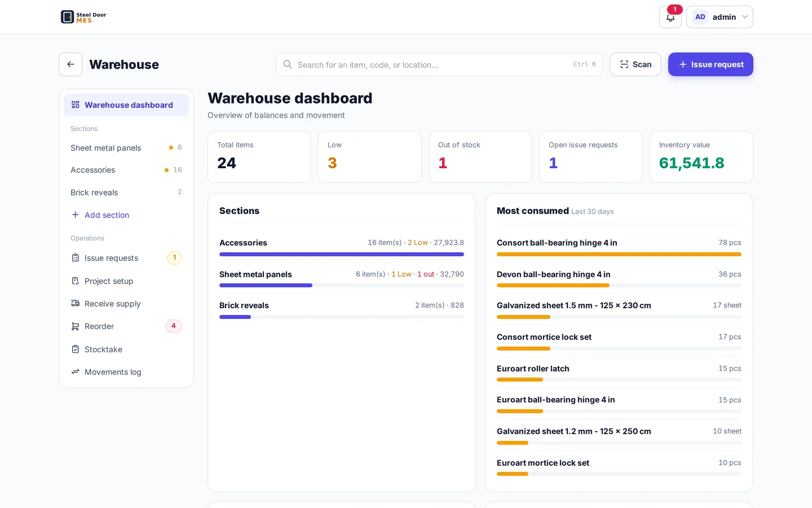The width and height of the screenshot is (812, 508).
Task: Go back using the arrow button
Action: click(x=71, y=65)
